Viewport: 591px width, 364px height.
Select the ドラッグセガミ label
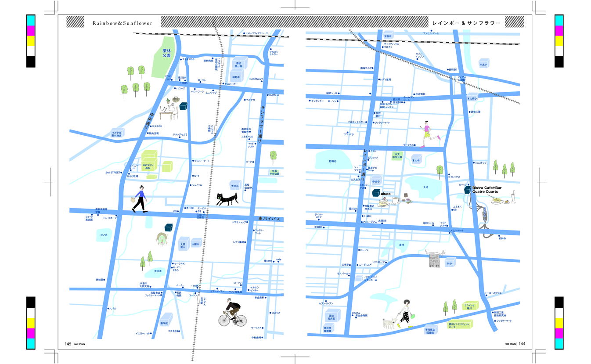[x=180, y=134]
